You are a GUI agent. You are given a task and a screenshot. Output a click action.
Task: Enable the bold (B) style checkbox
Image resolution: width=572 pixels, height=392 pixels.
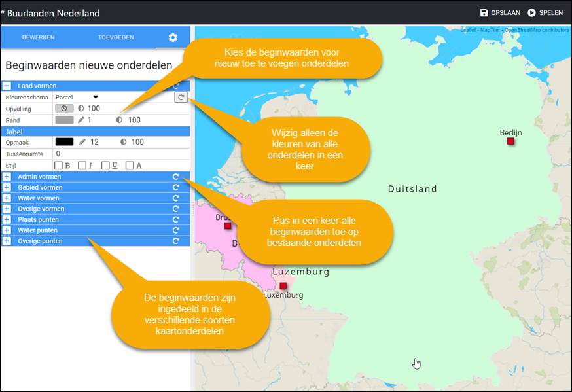(59, 166)
